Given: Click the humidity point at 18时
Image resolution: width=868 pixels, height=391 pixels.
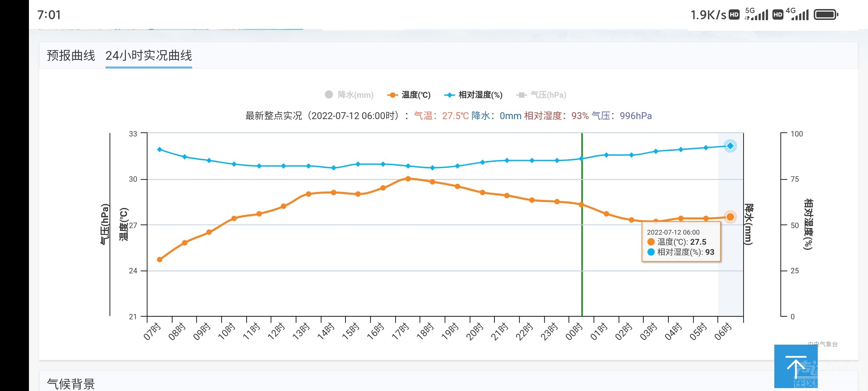Looking at the screenshot, I should click(432, 168).
